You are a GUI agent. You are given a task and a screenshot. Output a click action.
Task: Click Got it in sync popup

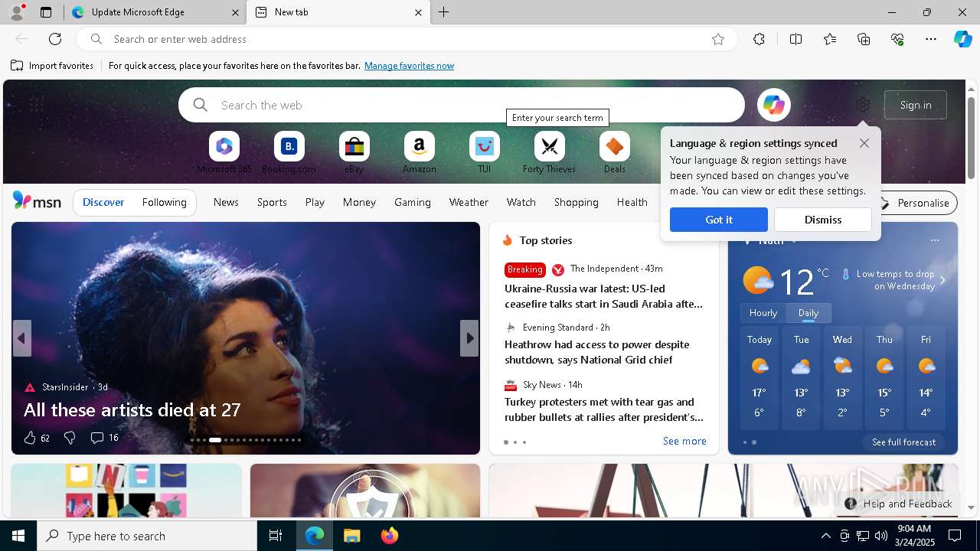pos(719,220)
